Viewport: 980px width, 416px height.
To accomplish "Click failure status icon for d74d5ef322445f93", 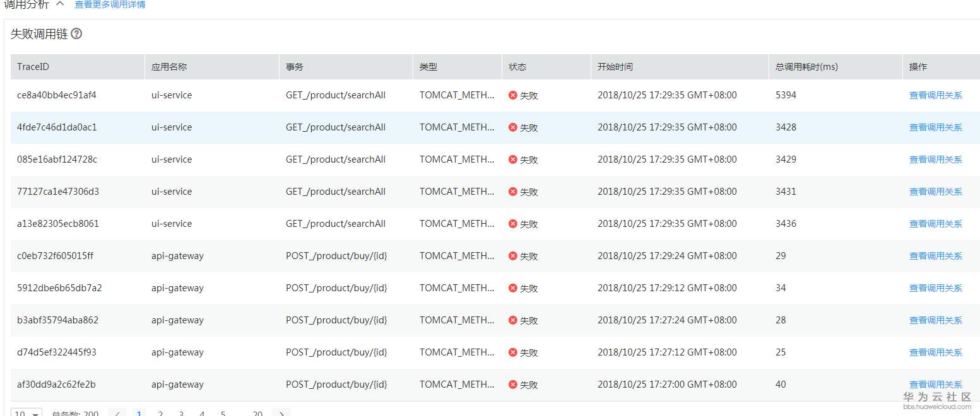I will click(x=513, y=352).
